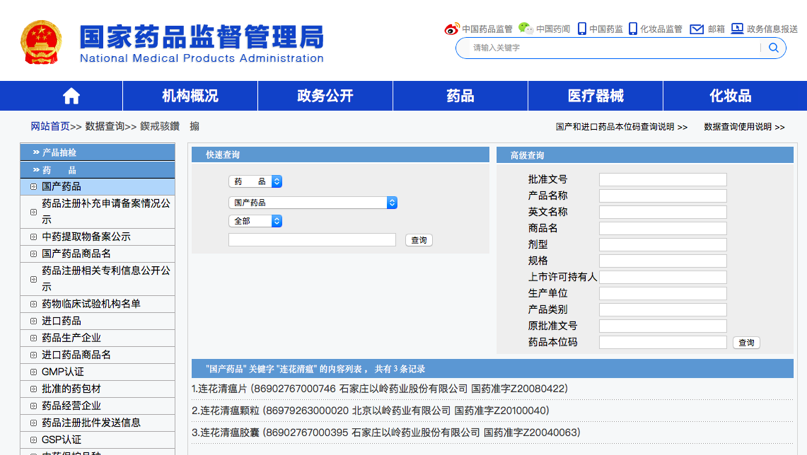807x455 pixels.
Task: Expand the 进口药品 tree node
Action: click(x=33, y=321)
